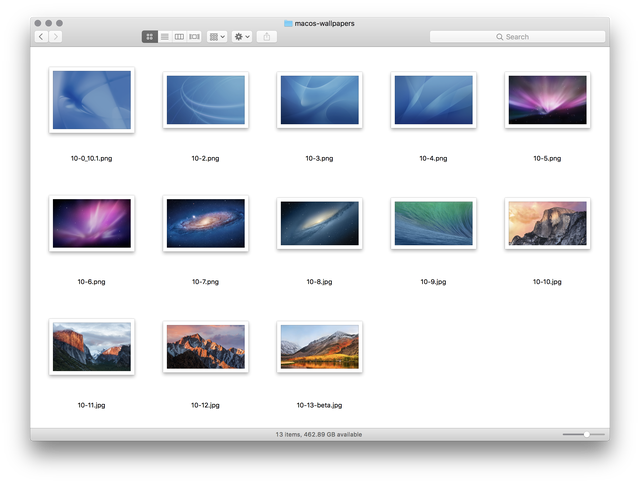Click the macos-wallpapers folder icon in title
640x484 pixels.
click(288, 22)
